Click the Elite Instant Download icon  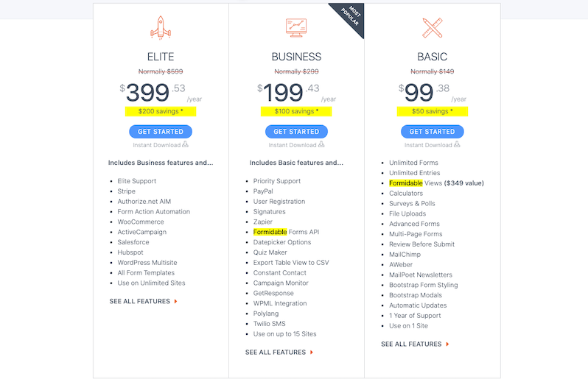[x=185, y=144]
